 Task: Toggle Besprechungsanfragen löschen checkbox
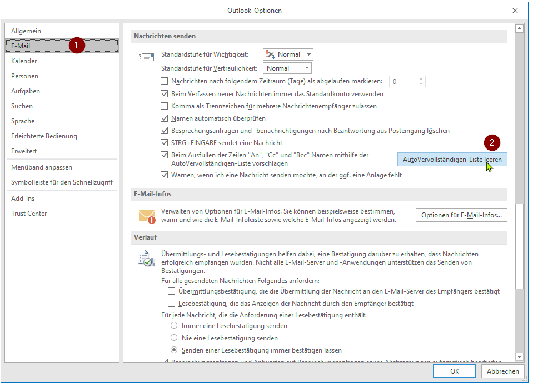[x=165, y=131]
